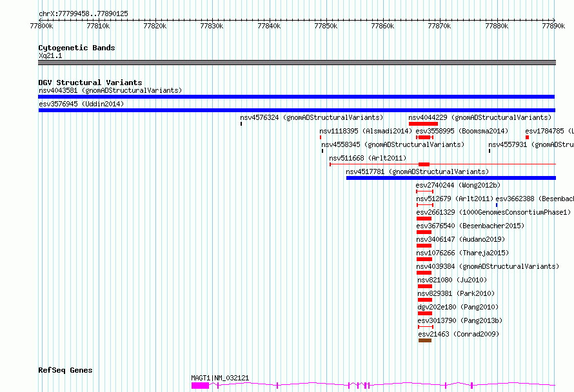This screenshot has width=574, height=392.
Task: Click the red nsv821080 variant bar
Action: pyautogui.click(x=425, y=286)
